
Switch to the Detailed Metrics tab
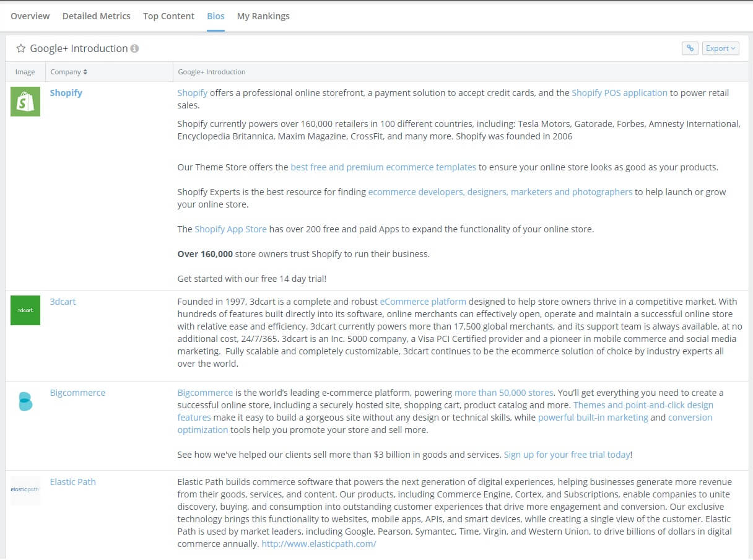coord(97,16)
